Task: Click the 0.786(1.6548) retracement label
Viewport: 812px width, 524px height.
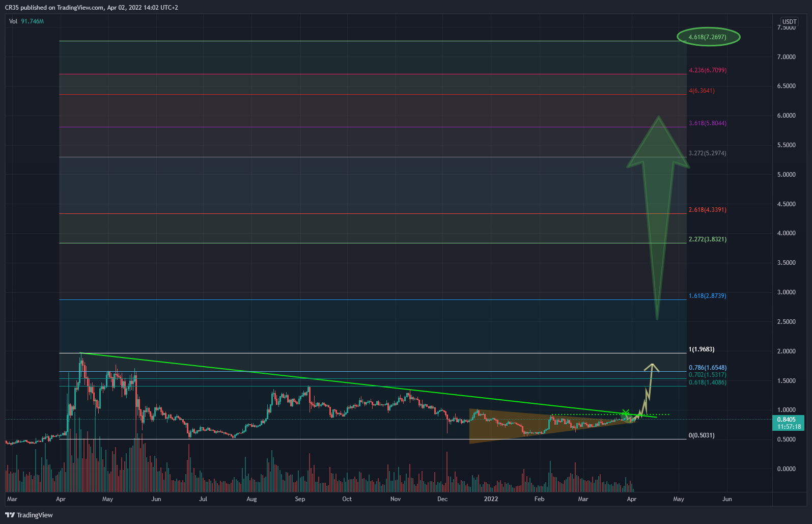Action: point(707,368)
